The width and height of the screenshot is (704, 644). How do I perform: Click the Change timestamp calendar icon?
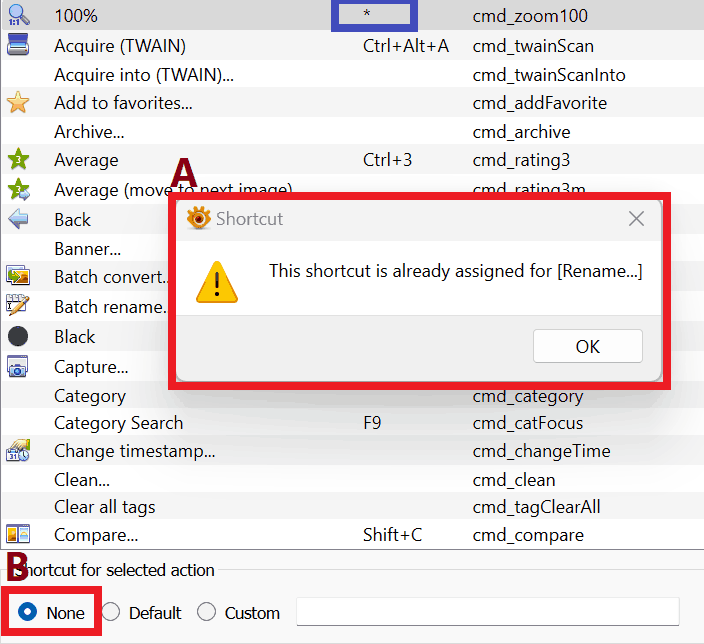click(18, 450)
